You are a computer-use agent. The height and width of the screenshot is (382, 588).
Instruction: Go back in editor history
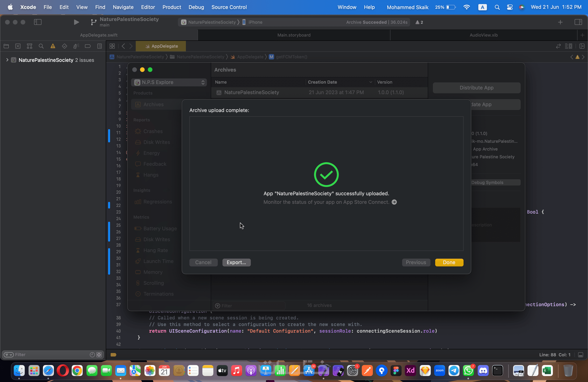[x=123, y=46]
